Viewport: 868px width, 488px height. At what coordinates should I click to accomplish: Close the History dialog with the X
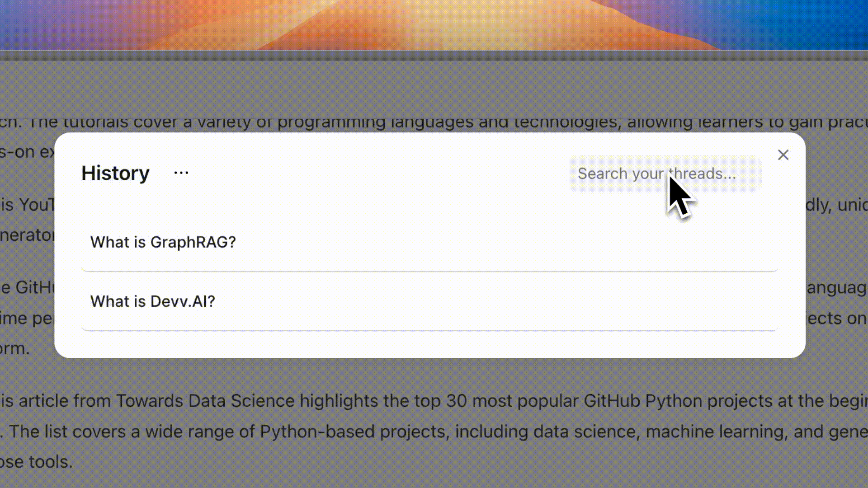[x=783, y=155]
